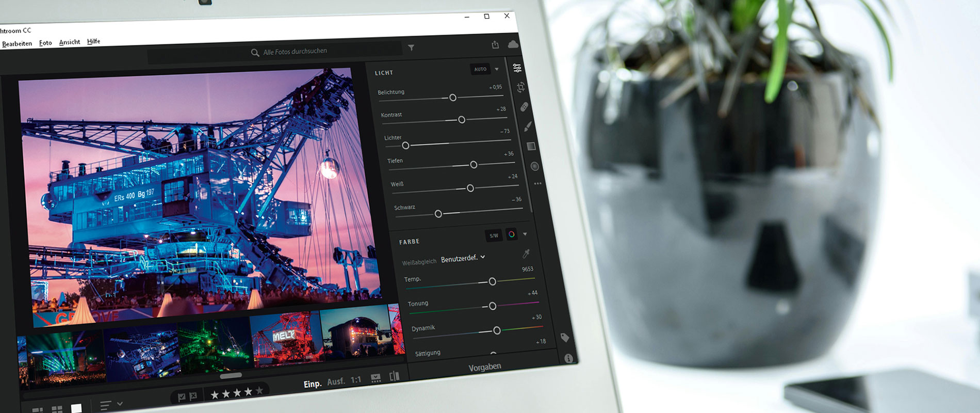
Task: Click the Share/export icon
Action: point(495,44)
